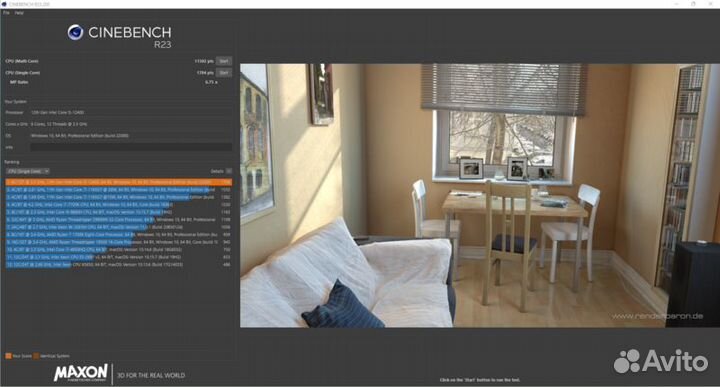This screenshot has width=720, height=387.
Task: Click the status hint about the Start button
Action: (479, 380)
